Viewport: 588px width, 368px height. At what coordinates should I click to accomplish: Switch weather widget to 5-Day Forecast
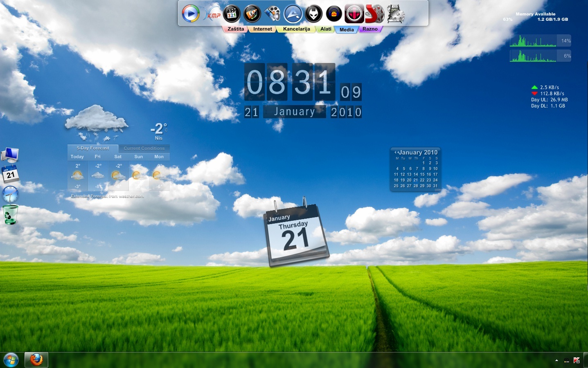click(x=93, y=148)
